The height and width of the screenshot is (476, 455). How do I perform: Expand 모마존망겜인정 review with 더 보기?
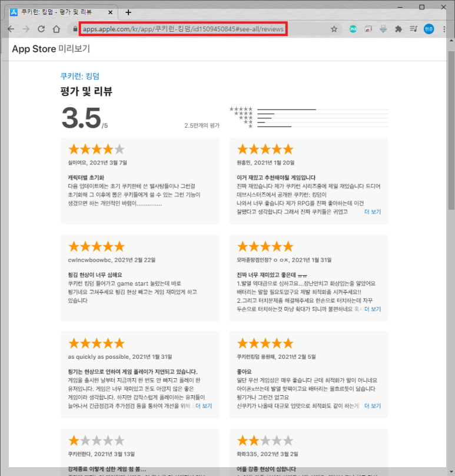click(373, 309)
